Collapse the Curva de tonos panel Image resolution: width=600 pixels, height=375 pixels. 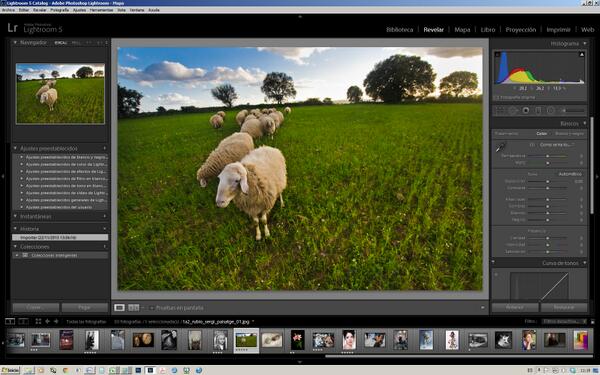click(585, 263)
